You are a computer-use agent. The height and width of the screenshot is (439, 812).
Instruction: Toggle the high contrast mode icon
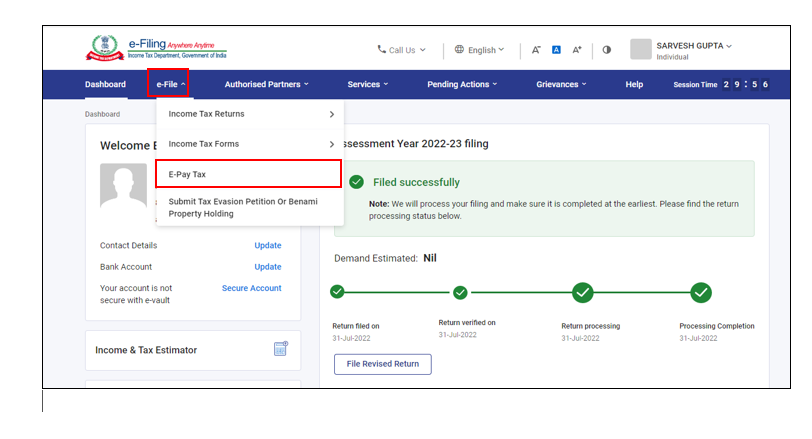(x=607, y=50)
